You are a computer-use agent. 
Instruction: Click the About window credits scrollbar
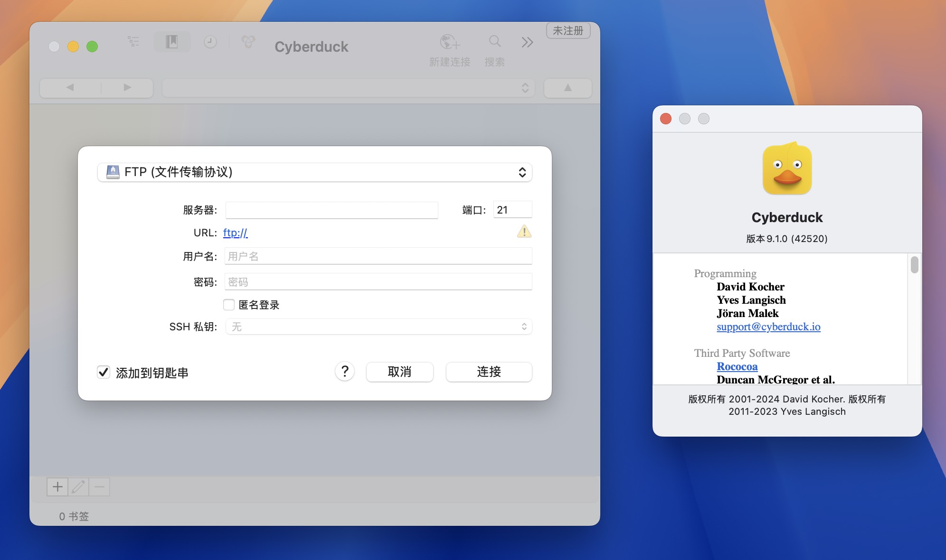click(914, 265)
